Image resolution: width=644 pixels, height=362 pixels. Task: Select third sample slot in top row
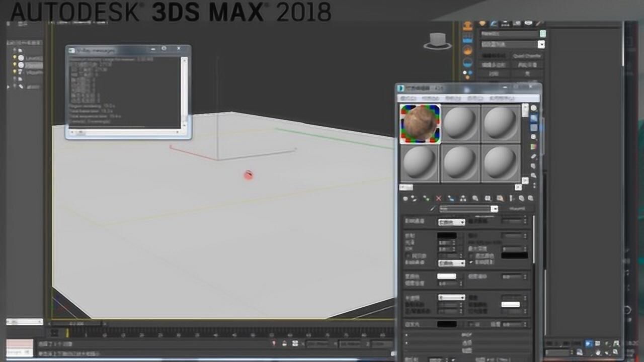coord(501,124)
